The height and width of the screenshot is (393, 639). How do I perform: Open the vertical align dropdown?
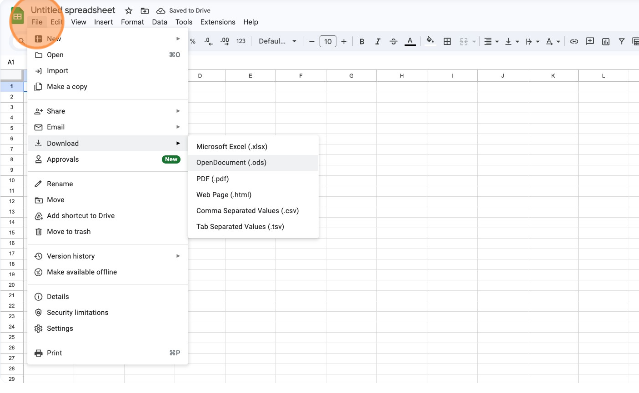click(511, 42)
